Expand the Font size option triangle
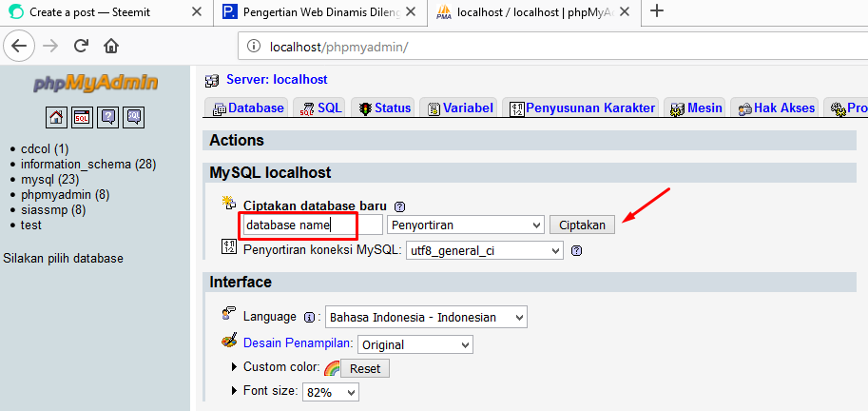The height and width of the screenshot is (411, 868). [235, 391]
